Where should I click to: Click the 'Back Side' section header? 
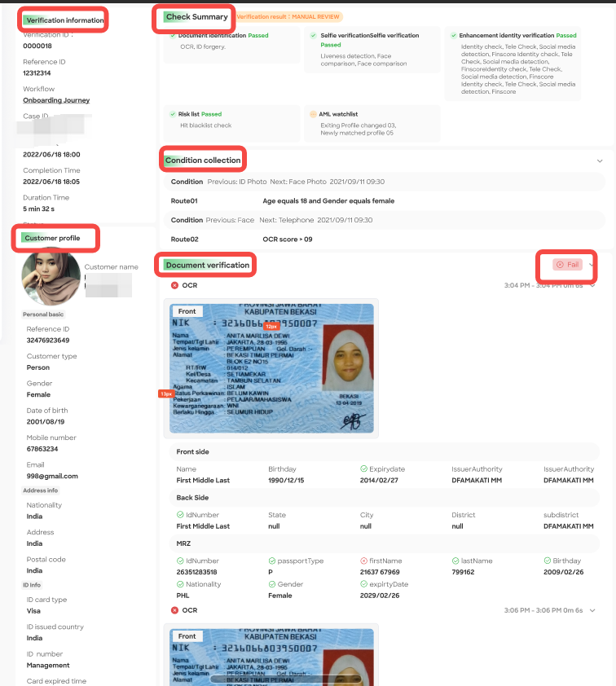click(x=384, y=498)
